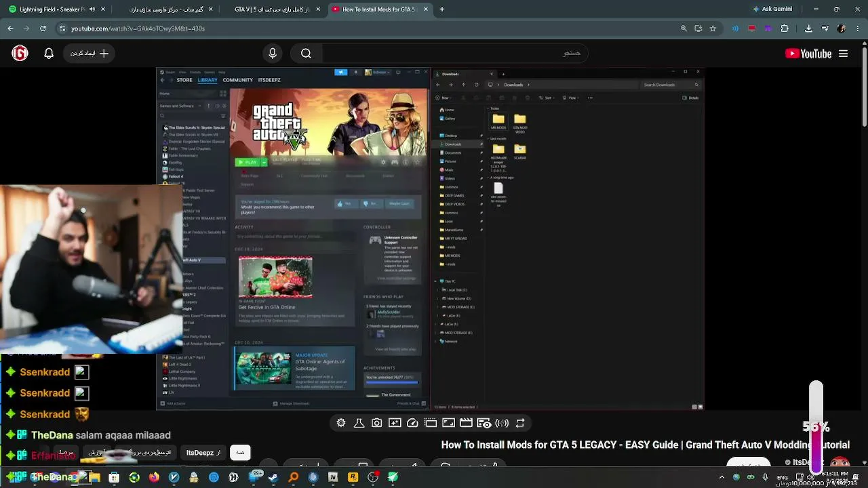
Task: Click settings gear in player overlay toolbar
Action: 341,423
